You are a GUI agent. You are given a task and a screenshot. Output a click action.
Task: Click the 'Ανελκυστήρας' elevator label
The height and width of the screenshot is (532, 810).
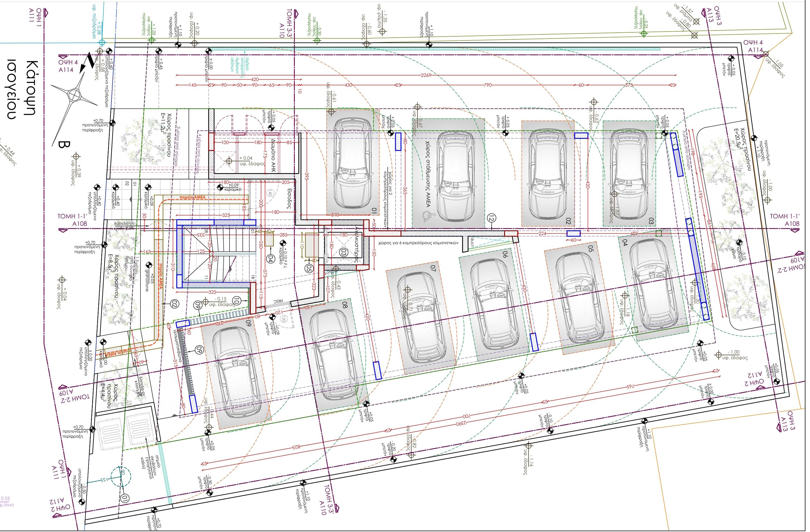point(357,244)
